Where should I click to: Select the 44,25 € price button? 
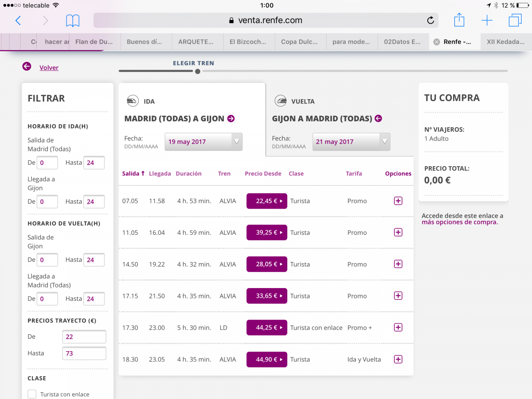[267, 328]
